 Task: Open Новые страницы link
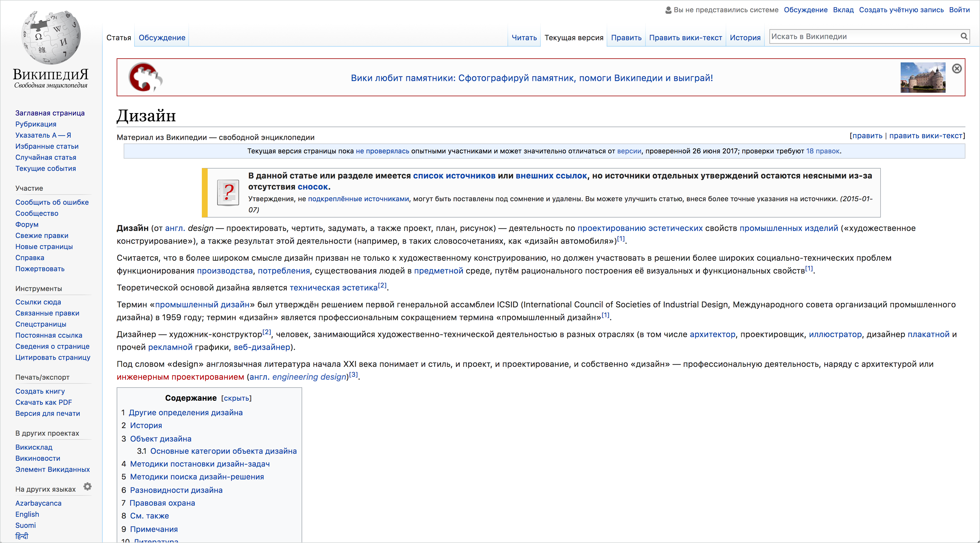point(44,246)
